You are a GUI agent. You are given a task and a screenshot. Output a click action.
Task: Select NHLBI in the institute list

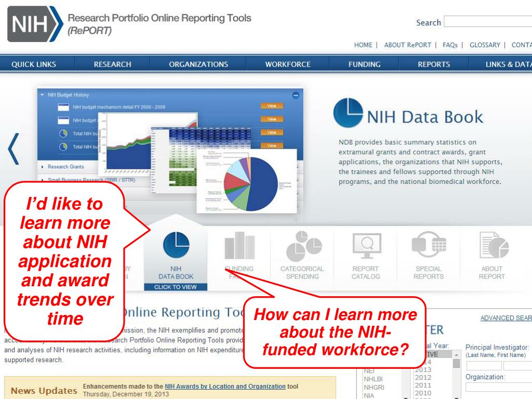click(x=373, y=379)
